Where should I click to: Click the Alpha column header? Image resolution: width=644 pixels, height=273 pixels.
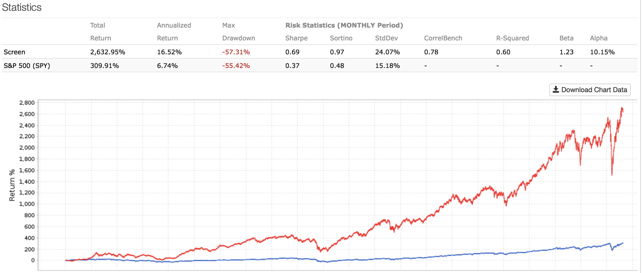(599, 38)
